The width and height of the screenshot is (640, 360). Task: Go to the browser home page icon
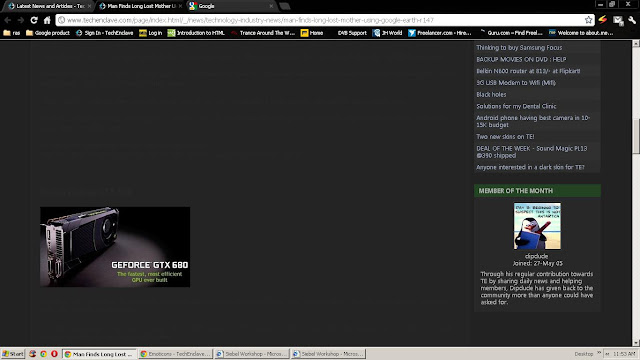point(47,20)
